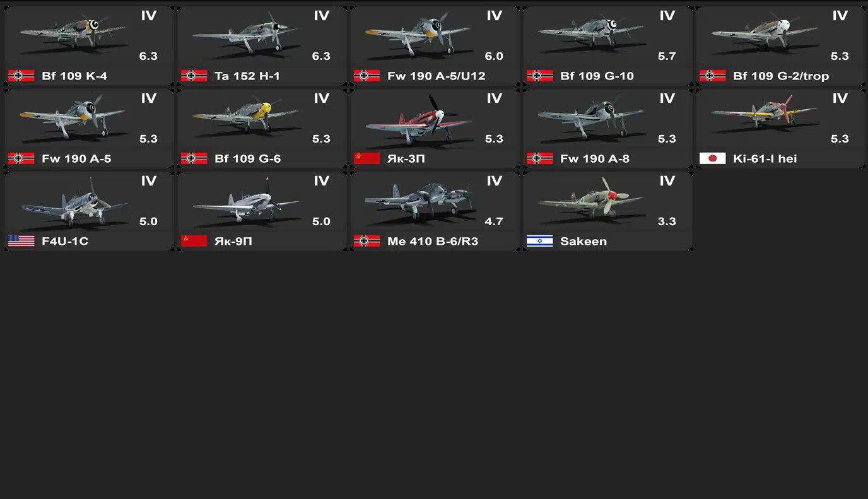Choose the Ki-61-I hei fighter

click(x=780, y=129)
